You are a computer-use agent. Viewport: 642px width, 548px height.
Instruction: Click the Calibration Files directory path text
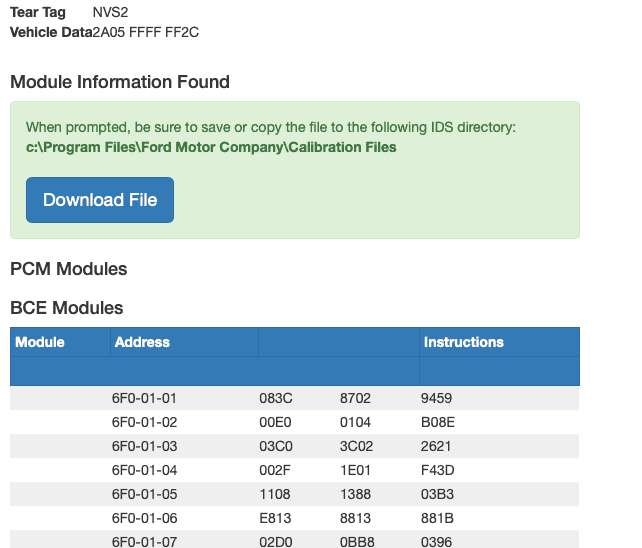[211, 147]
